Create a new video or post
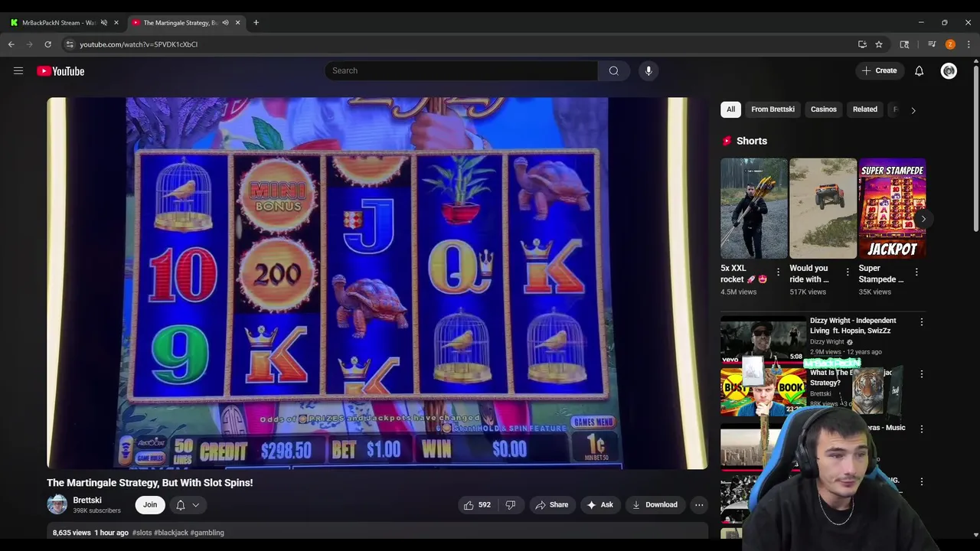This screenshot has height=551, width=980. tap(879, 70)
